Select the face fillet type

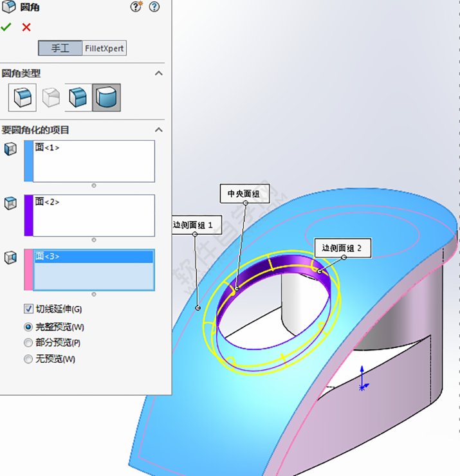point(78,97)
